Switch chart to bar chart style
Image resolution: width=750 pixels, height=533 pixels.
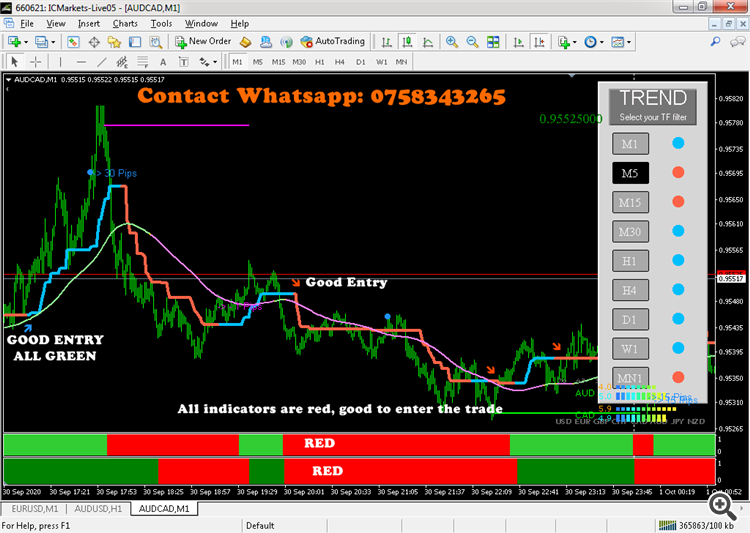(386, 42)
